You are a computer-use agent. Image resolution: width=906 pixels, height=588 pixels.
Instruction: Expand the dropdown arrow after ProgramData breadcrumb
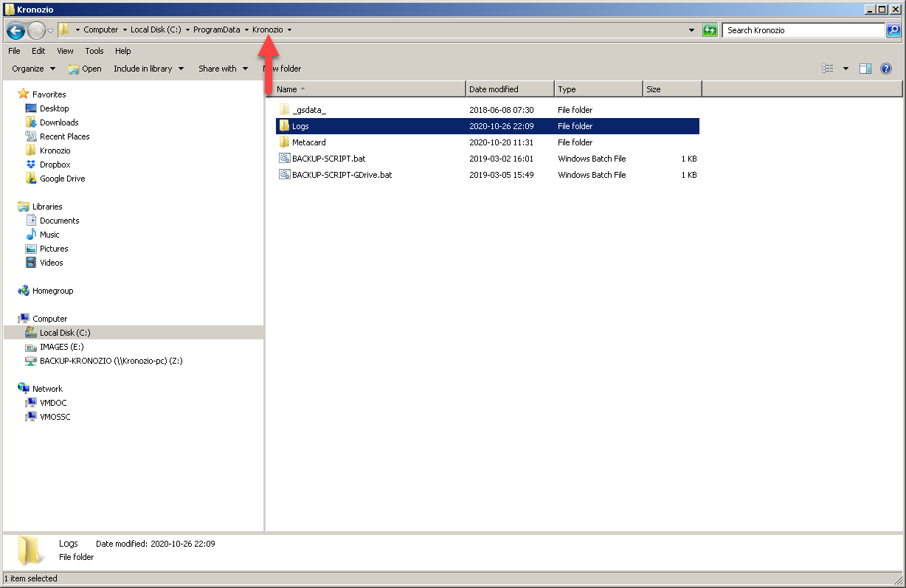click(246, 30)
